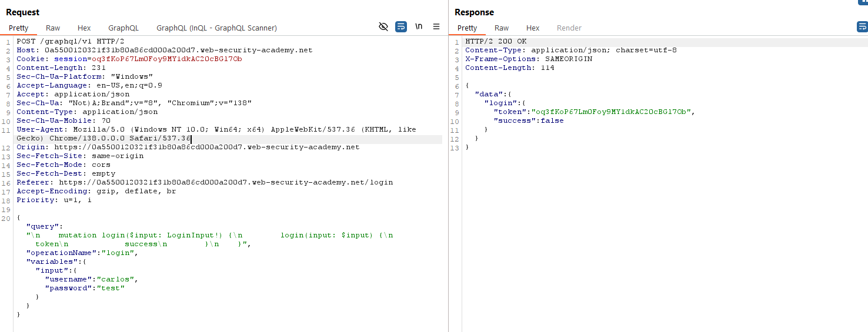Switch to the Request Raw tab
The height and width of the screenshot is (332, 868).
coord(53,28)
